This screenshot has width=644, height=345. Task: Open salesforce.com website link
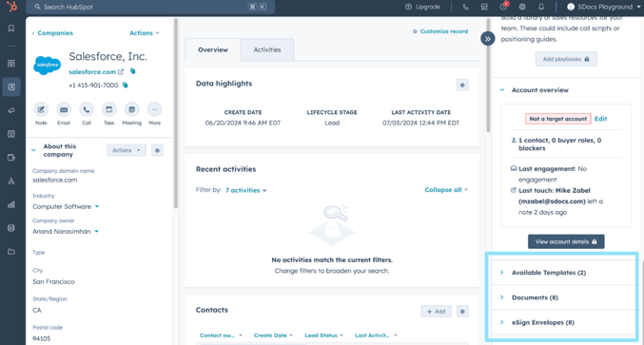92,72
